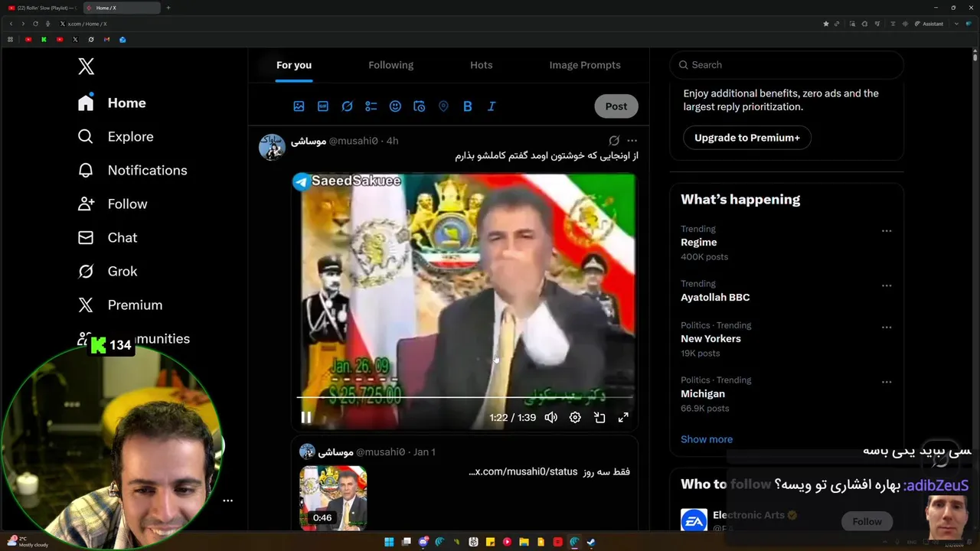Open Windows Start menu
The height and width of the screenshot is (551, 980).
(389, 542)
